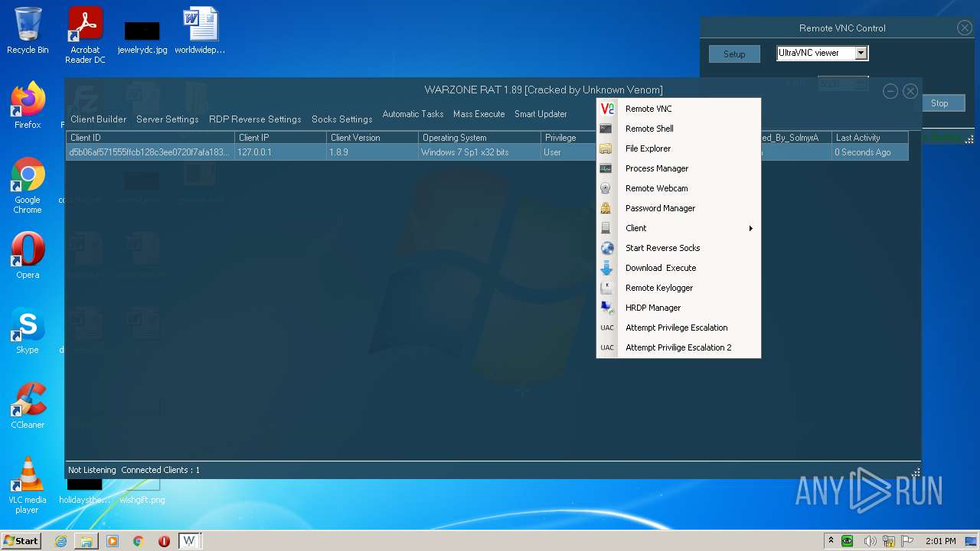Expand the Client submenu arrow
Viewport: 980px width, 551px height.
(x=751, y=228)
